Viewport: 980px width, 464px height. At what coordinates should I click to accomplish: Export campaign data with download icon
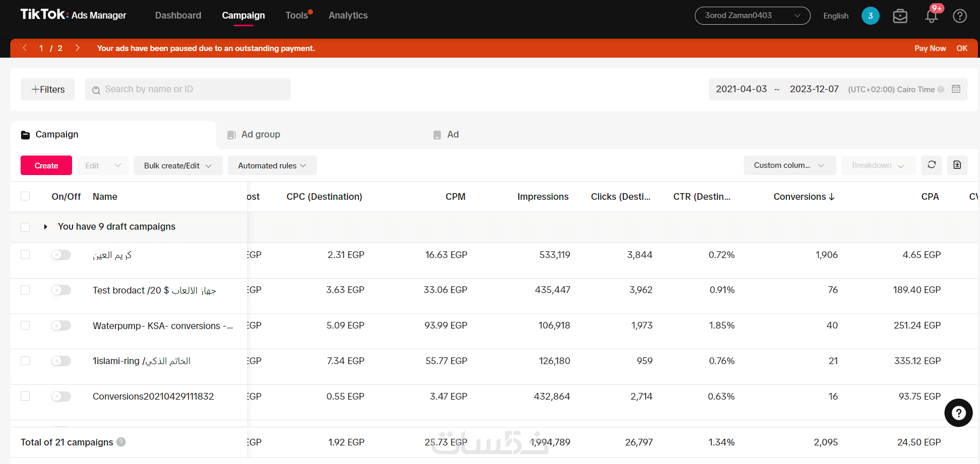(x=957, y=165)
